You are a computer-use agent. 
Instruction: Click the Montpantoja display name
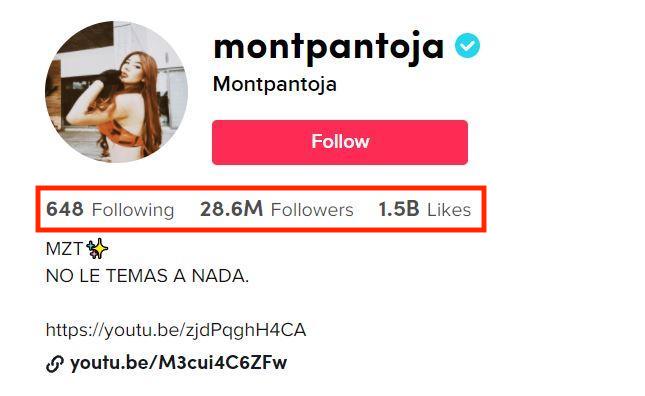click(275, 85)
